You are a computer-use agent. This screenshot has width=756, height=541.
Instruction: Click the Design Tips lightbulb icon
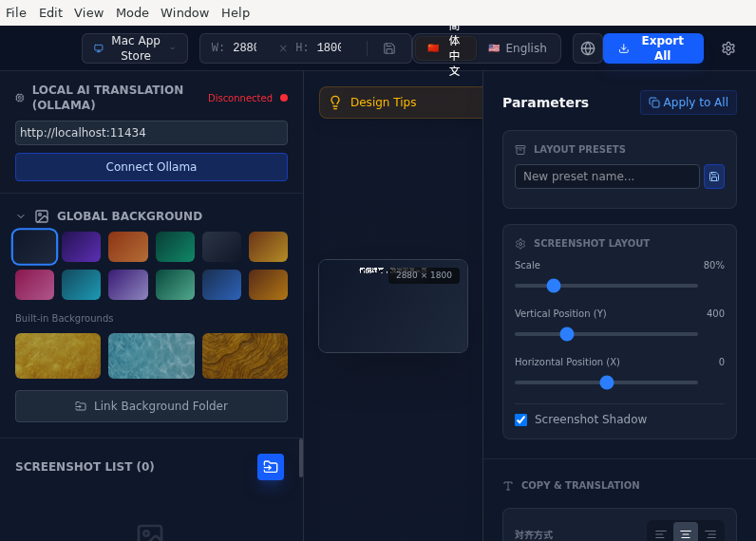pos(335,103)
